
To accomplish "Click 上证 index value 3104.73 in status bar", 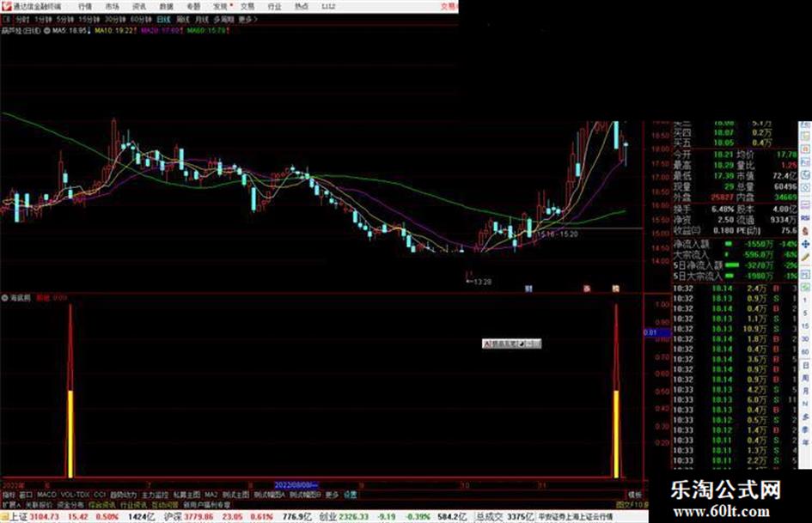I will (x=45, y=517).
